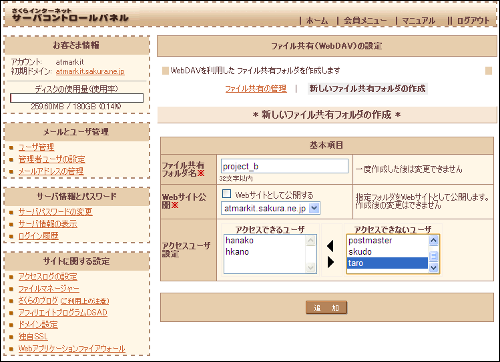Select the 新しいファイル共有フォルダの作成 tab

pyautogui.click(x=367, y=89)
